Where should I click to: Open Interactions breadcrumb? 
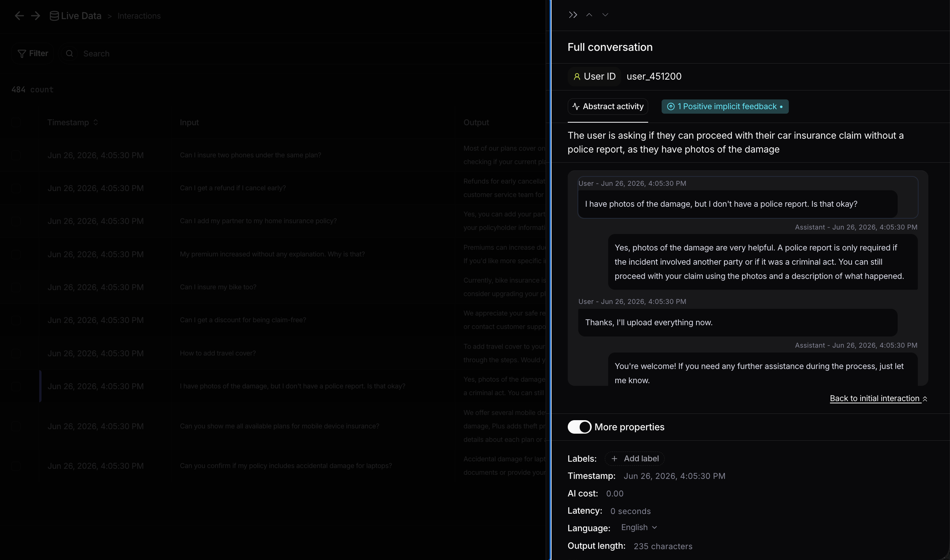coord(139,16)
